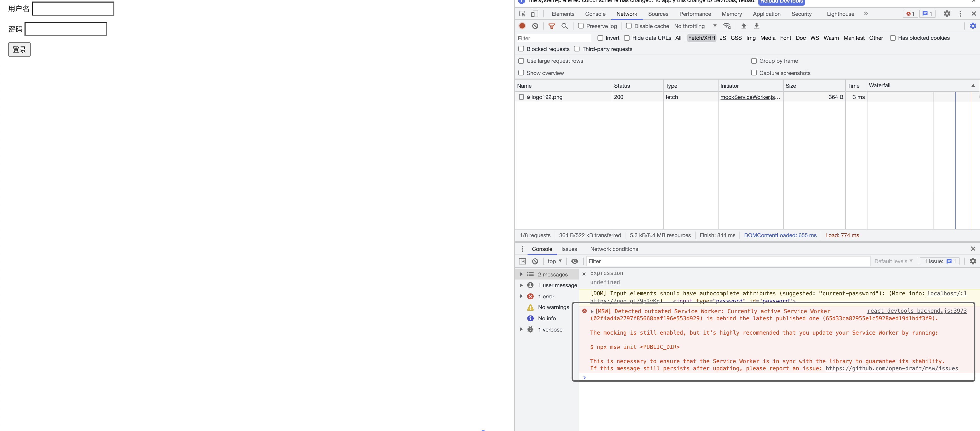Toggle the network filter funnel icon
The image size is (980, 431).
(552, 26)
